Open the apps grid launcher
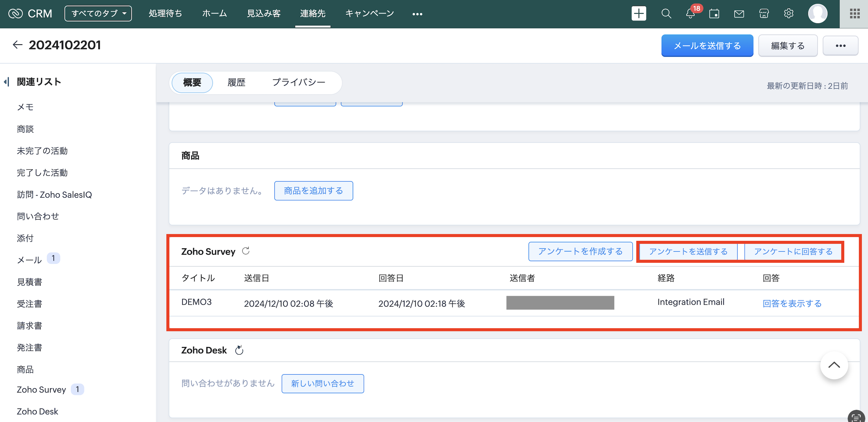Viewport: 868px width, 422px height. [854, 14]
